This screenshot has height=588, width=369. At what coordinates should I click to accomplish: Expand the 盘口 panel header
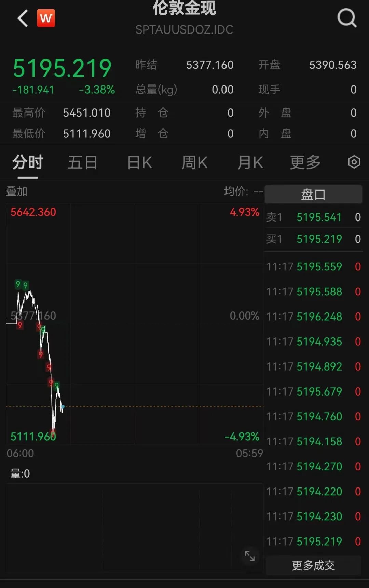pos(313,195)
